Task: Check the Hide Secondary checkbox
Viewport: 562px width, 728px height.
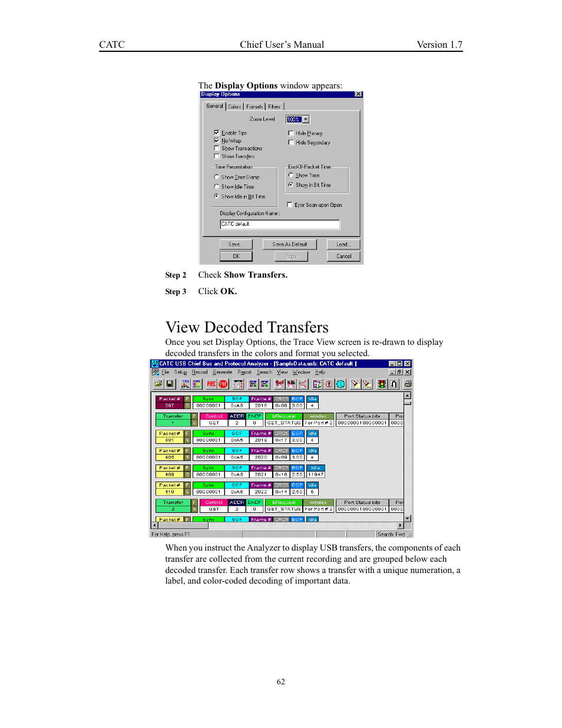Action: tap(290, 142)
